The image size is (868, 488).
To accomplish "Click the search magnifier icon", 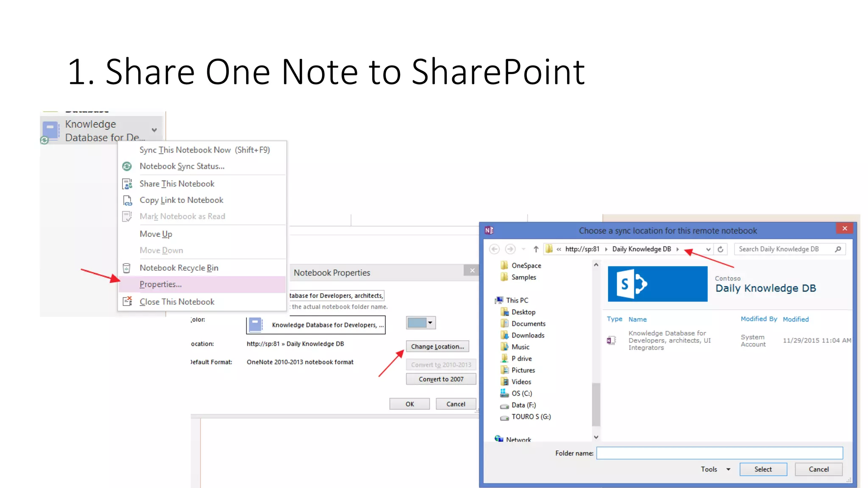I will [x=838, y=249].
